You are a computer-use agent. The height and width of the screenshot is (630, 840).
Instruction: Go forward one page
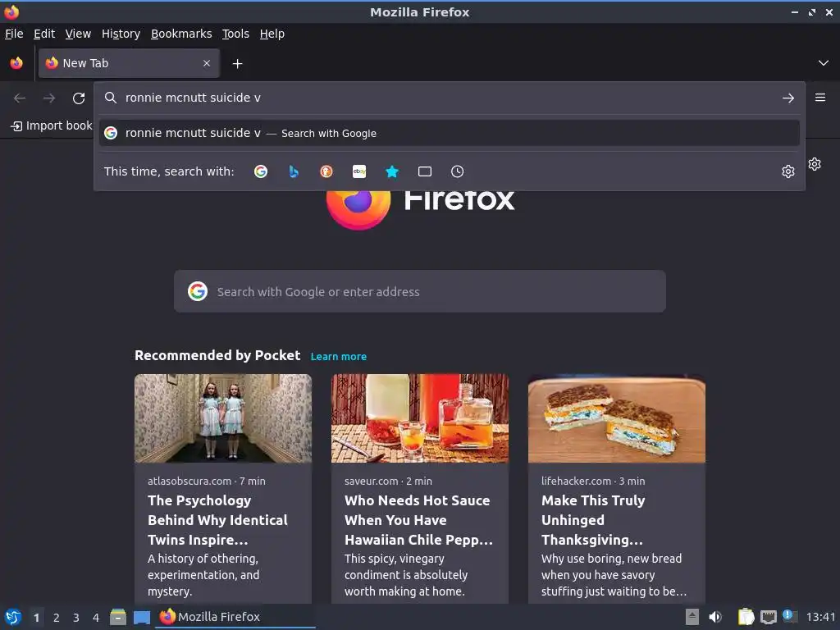click(x=49, y=98)
